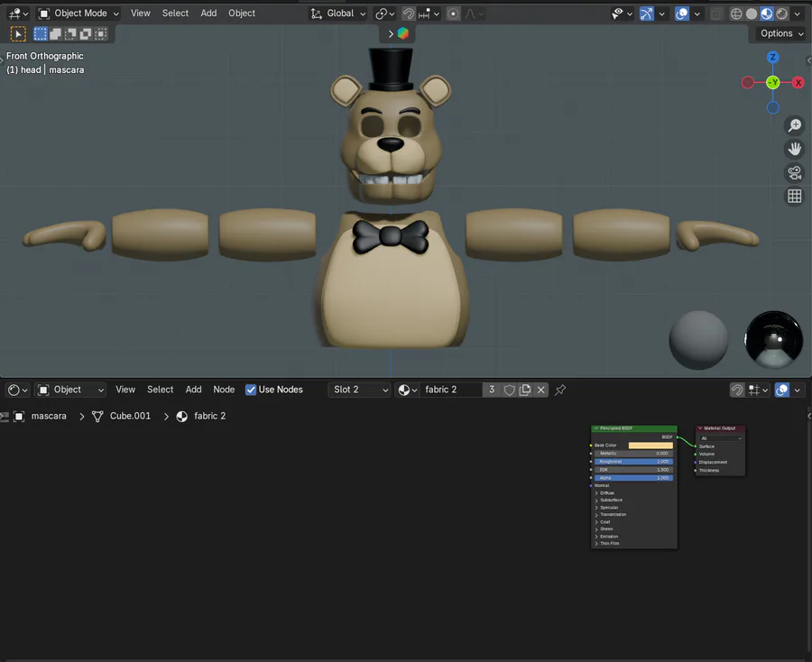Toggle snapping magnet in 3D viewport header
Image resolution: width=812 pixels, height=662 pixels.
409,14
